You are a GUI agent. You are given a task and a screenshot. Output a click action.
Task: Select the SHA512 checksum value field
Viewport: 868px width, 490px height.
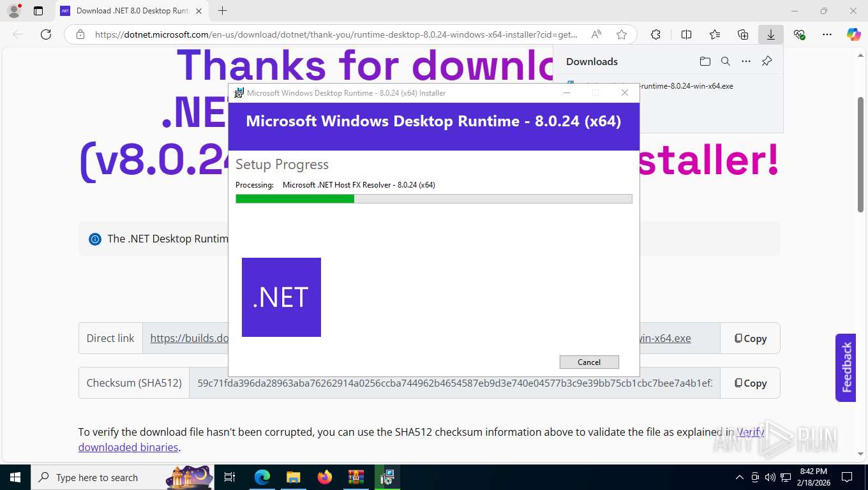click(454, 383)
